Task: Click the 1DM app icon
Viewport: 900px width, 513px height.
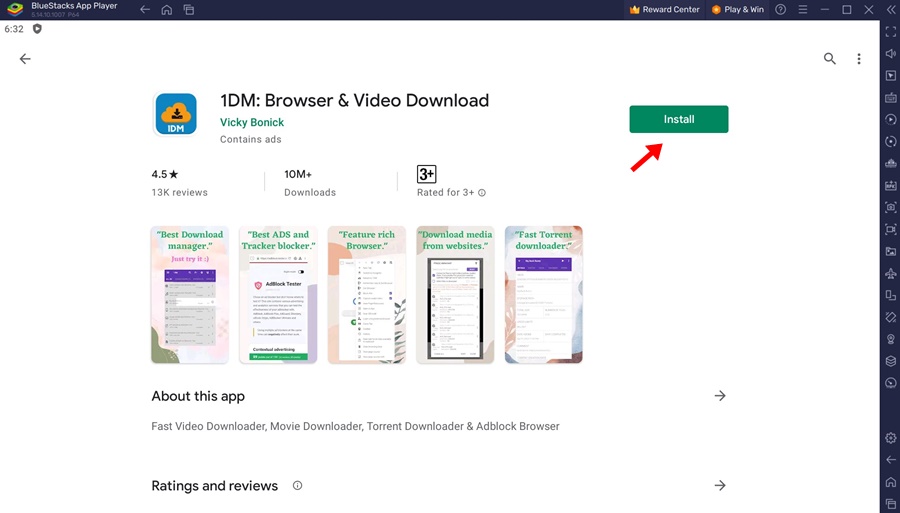Action: (x=176, y=114)
